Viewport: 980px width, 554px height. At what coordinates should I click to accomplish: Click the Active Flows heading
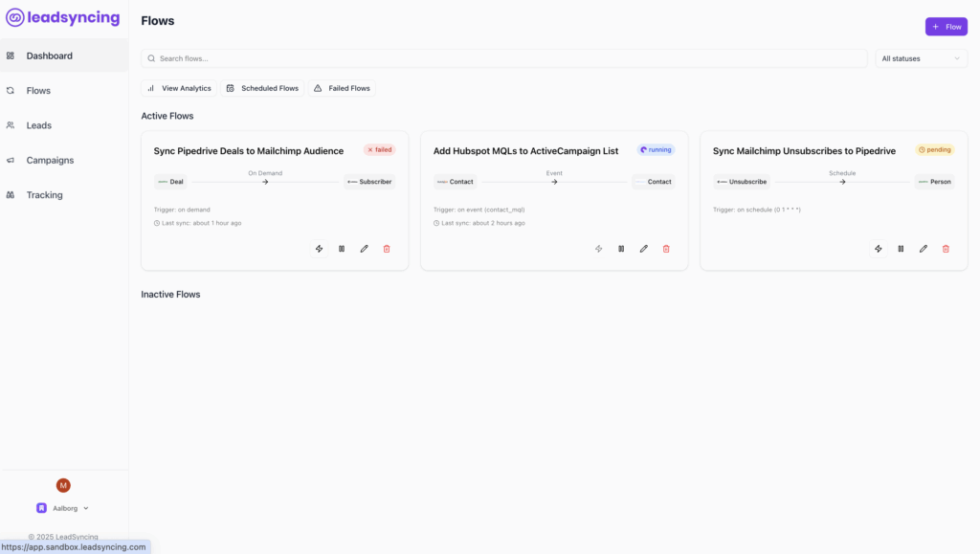pyautogui.click(x=167, y=116)
